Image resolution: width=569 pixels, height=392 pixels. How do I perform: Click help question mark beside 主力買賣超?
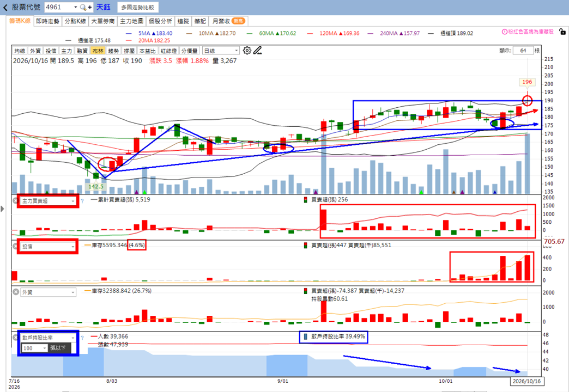pyautogui.click(x=82, y=201)
